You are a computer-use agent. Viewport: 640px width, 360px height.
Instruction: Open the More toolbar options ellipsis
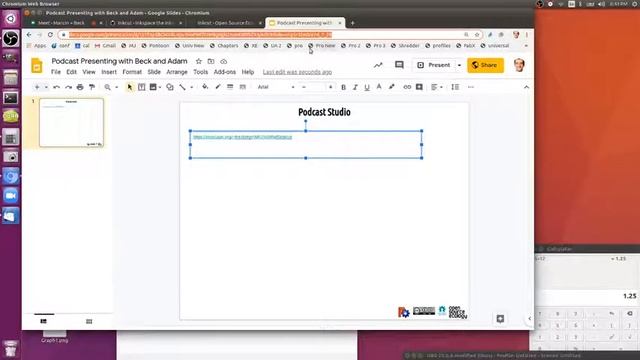coord(471,87)
